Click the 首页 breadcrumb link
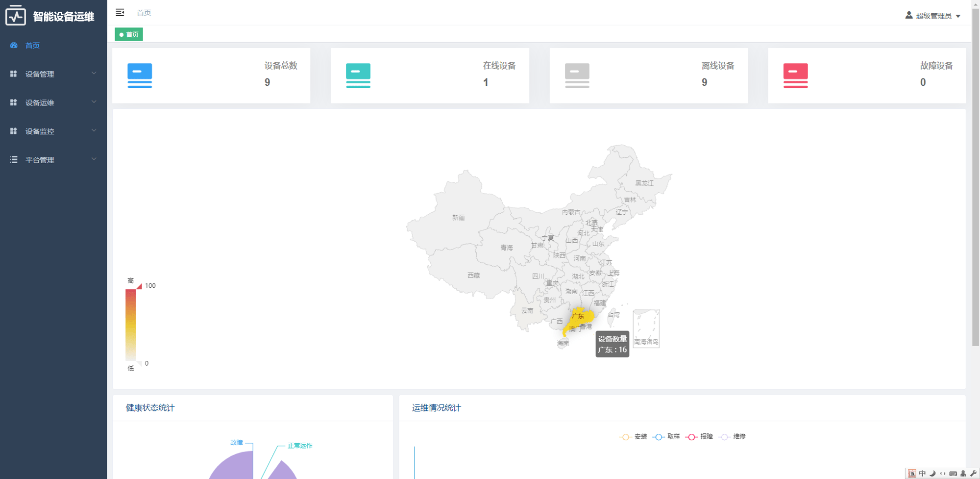The image size is (980, 479). tap(144, 13)
